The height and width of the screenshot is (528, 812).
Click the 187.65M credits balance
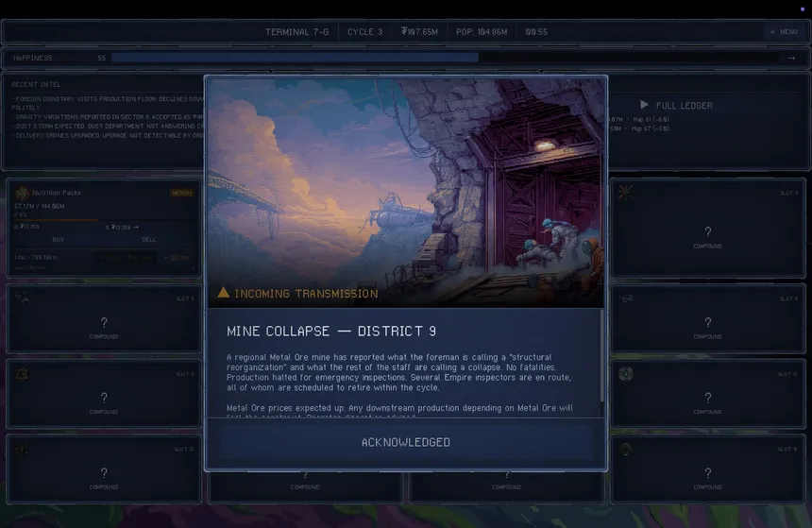coord(419,31)
